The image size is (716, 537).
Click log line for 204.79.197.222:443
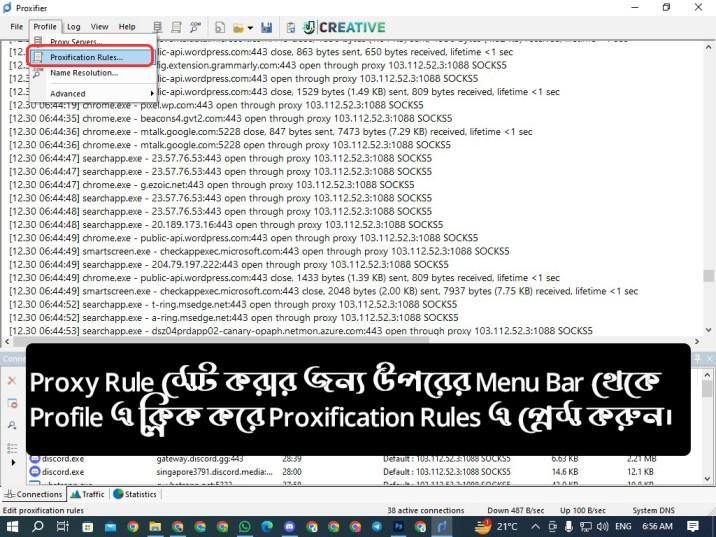coord(229,264)
